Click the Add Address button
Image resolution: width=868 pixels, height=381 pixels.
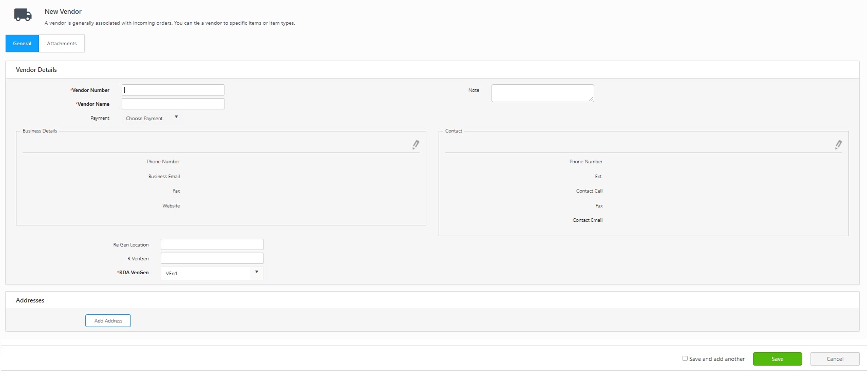108,321
